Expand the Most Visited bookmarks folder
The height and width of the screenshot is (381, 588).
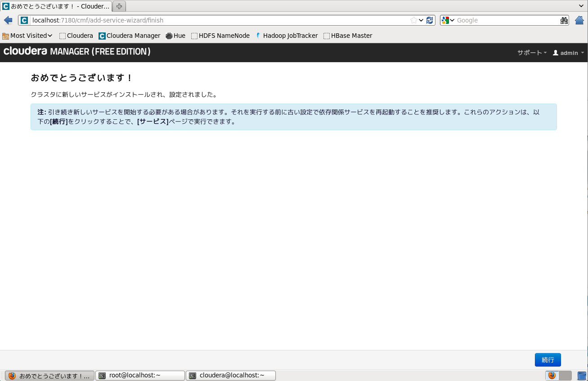[x=27, y=36]
